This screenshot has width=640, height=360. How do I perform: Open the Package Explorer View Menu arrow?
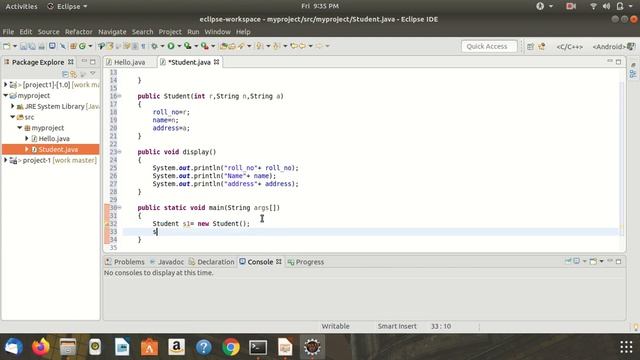[x=93, y=74]
